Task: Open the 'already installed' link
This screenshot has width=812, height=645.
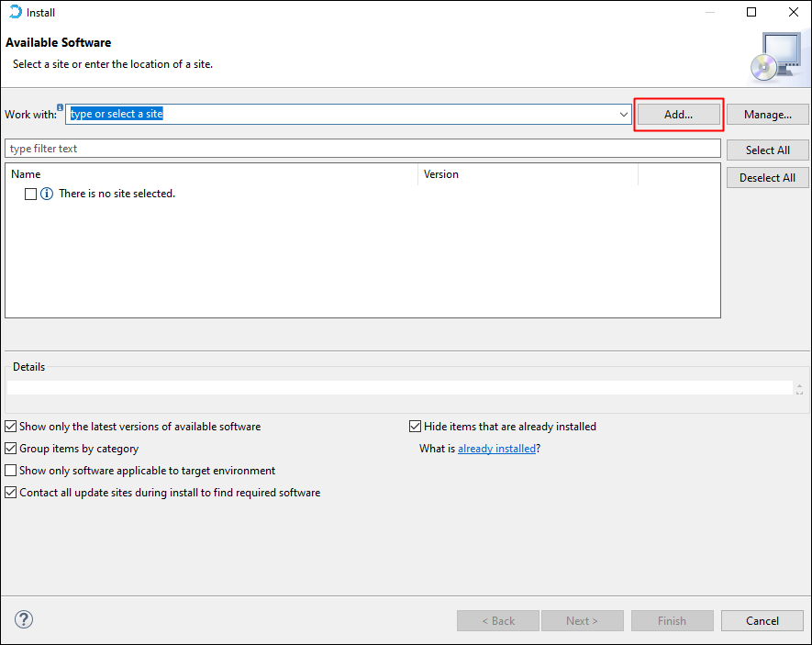Action: [496, 449]
